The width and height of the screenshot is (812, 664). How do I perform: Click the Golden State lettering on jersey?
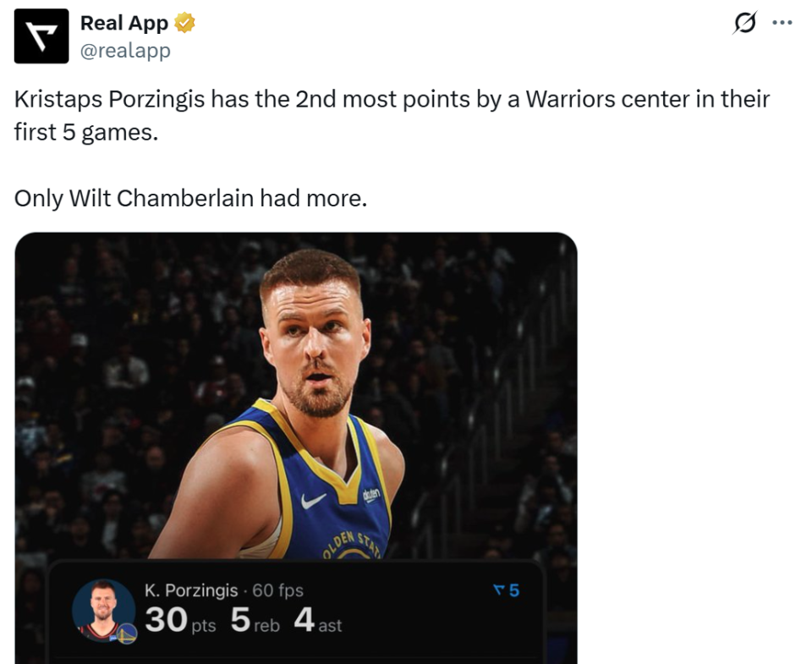click(352, 542)
